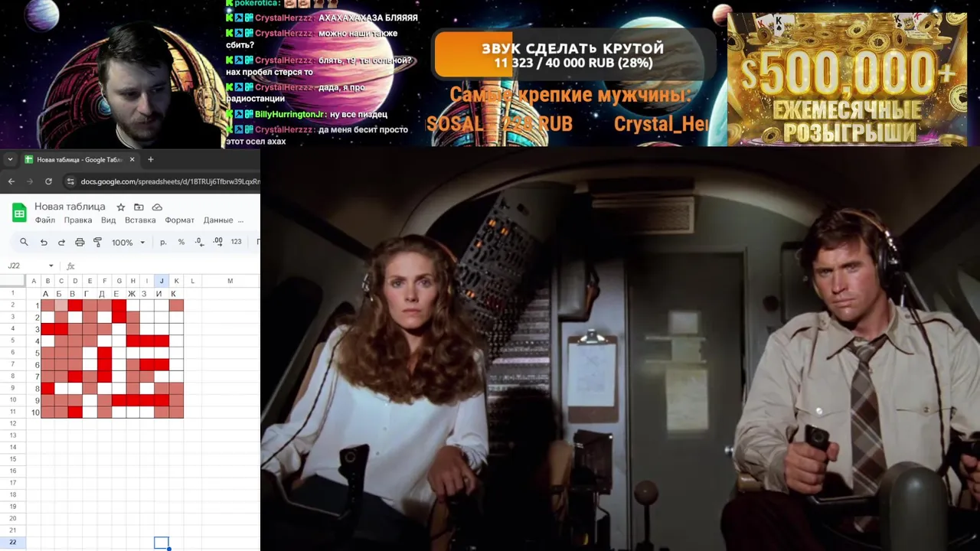Open the Данные menu

[x=218, y=220]
